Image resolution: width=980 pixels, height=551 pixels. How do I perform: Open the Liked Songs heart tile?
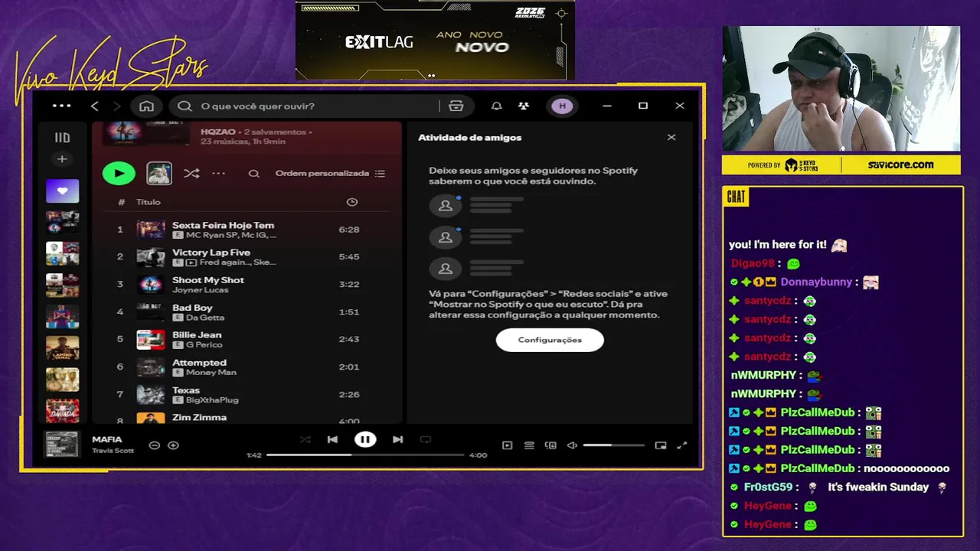62,191
